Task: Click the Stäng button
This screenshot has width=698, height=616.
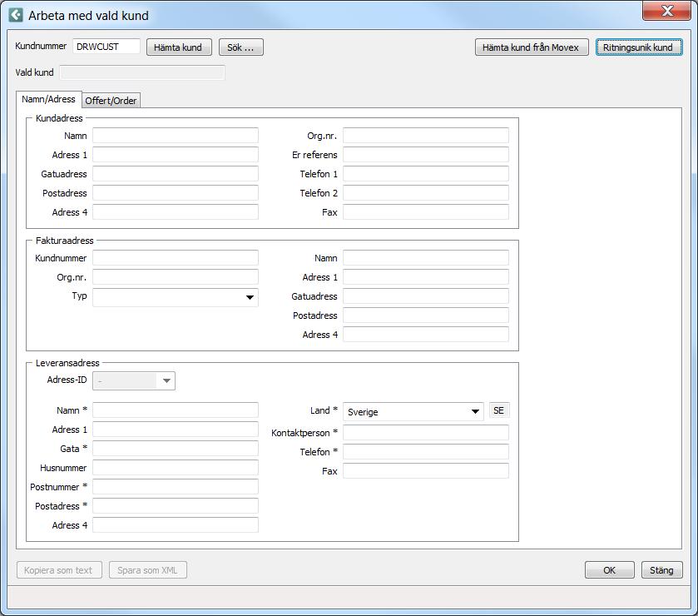Action: point(662,570)
